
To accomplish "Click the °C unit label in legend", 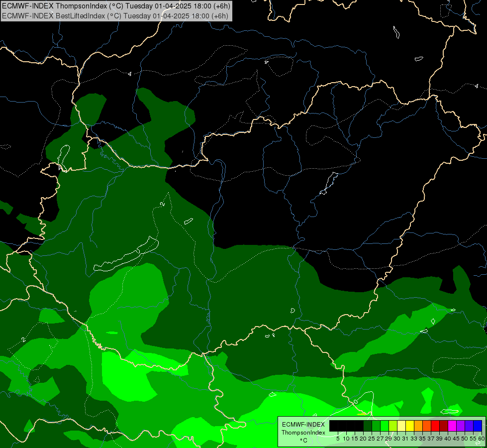I will 303,441.
